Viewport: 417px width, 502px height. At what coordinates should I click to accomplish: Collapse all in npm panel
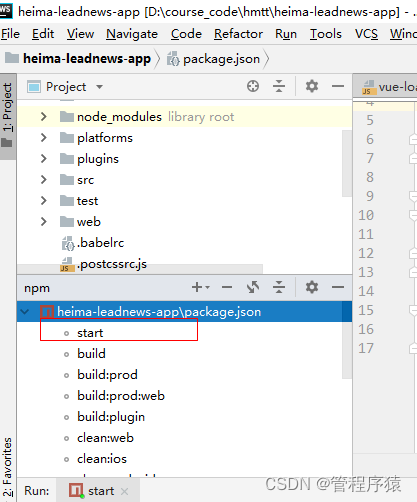(x=279, y=287)
